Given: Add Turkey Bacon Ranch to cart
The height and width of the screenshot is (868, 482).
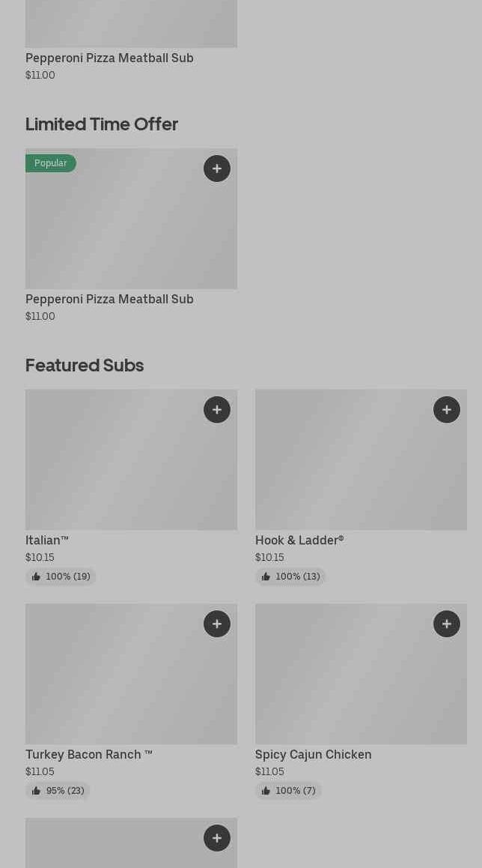Looking at the screenshot, I should 217,624.
